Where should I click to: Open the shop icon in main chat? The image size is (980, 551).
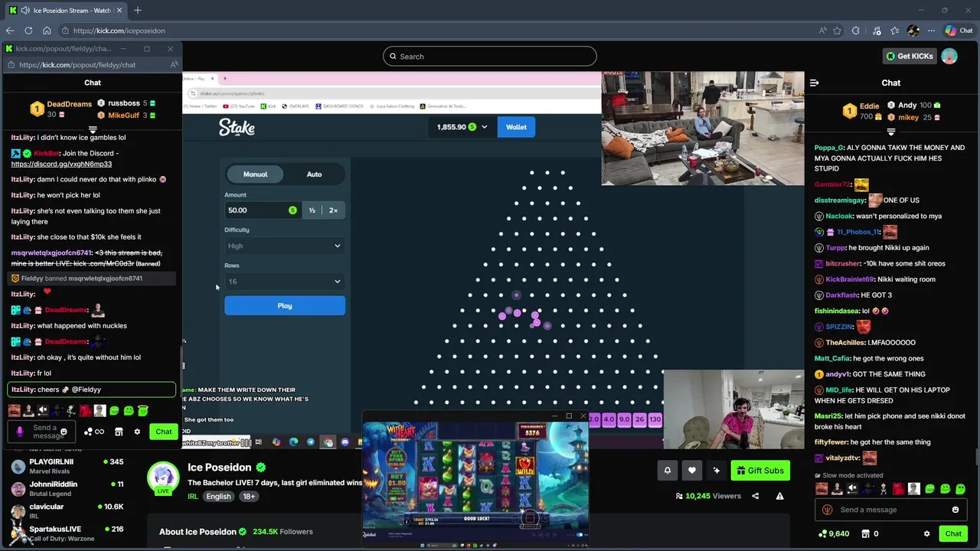pos(866,533)
